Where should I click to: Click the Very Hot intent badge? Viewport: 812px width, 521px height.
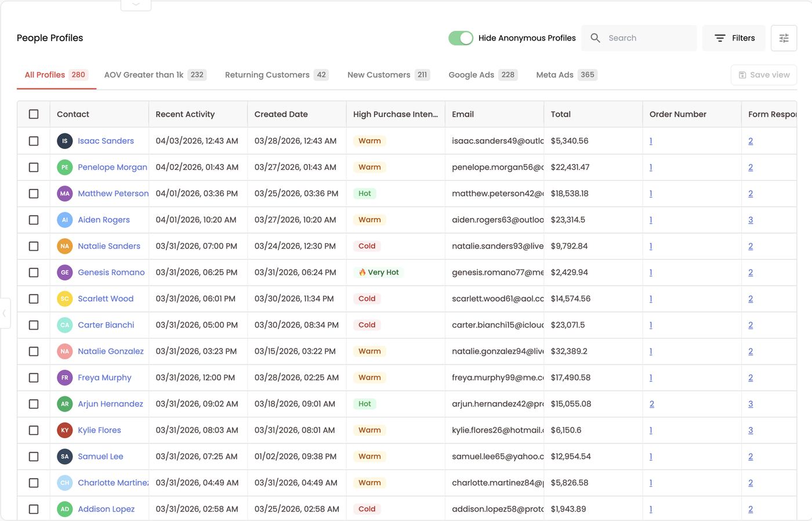379,272
